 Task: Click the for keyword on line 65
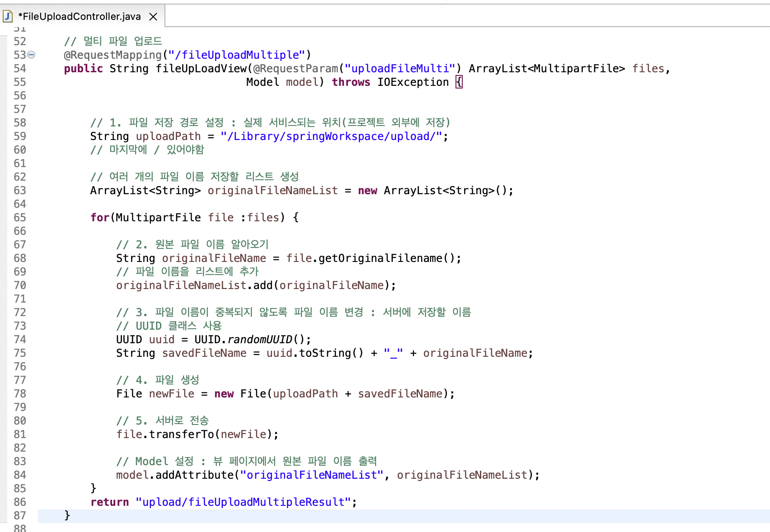pyautogui.click(x=99, y=217)
